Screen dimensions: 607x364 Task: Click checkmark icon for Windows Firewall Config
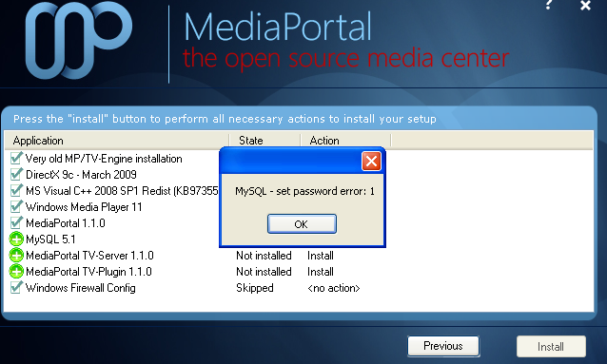[16, 287]
